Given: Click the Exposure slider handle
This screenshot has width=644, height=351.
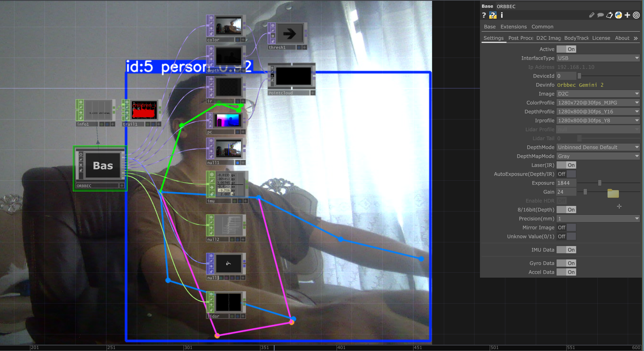Looking at the screenshot, I should click(600, 183).
